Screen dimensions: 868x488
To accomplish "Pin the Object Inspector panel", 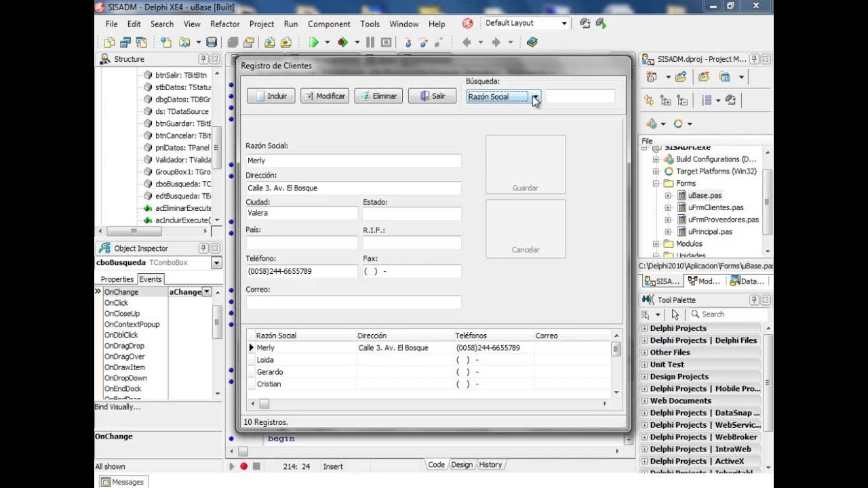I will coord(203,248).
